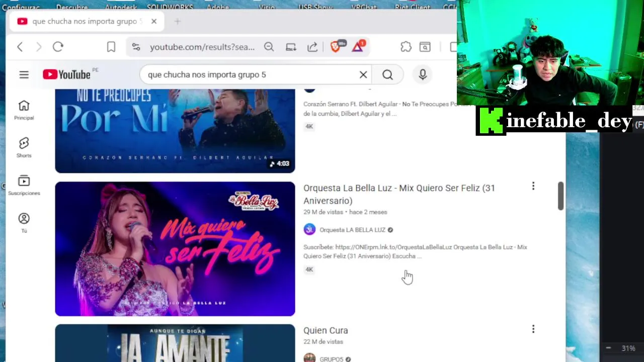Open Shorts in sidebar
Image resolution: width=644 pixels, height=362 pixels.
coord(24,147)
